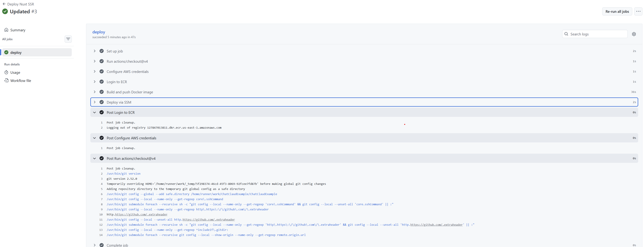The width and height of the screenshot is (644, 247).
Task: Click line number 2 of Post Login to ECR
Action: point(102,128)
